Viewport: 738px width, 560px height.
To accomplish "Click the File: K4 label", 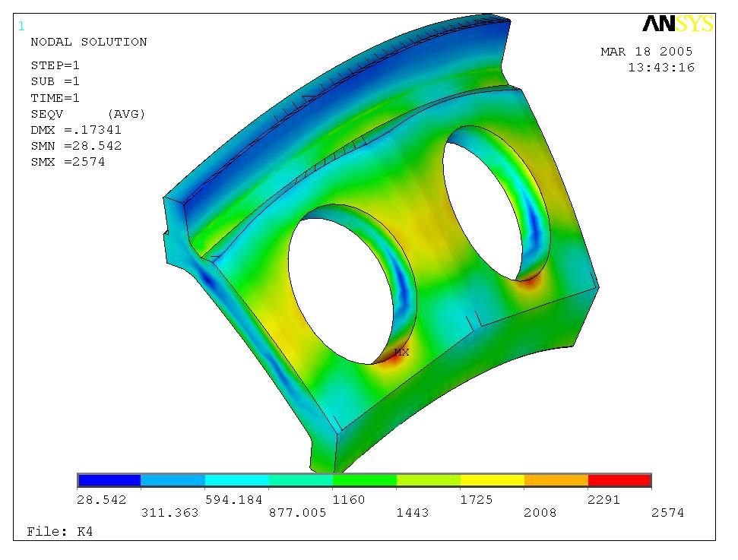I will (59, 530).
